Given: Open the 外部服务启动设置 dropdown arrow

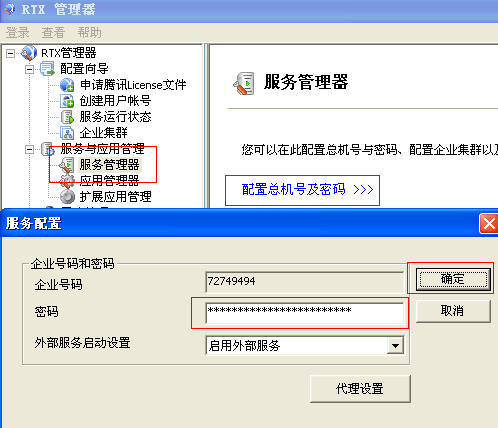Looking at the screenshot, I should [x=395, y=345].
